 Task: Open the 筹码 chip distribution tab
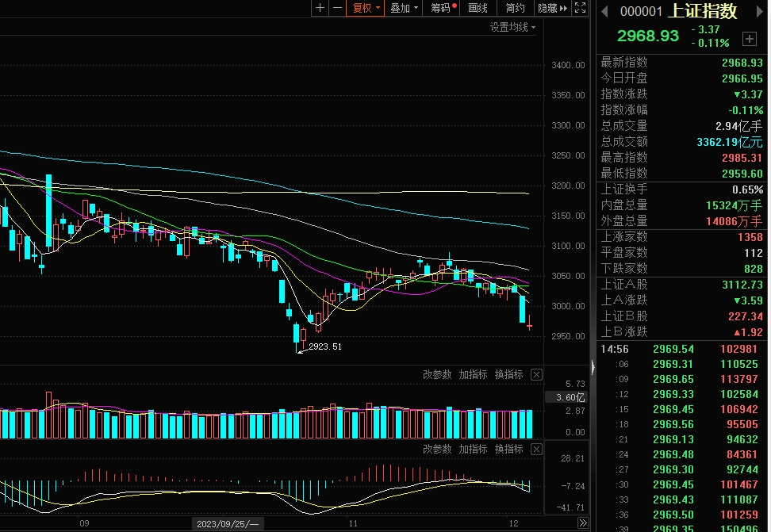(442, 8)
